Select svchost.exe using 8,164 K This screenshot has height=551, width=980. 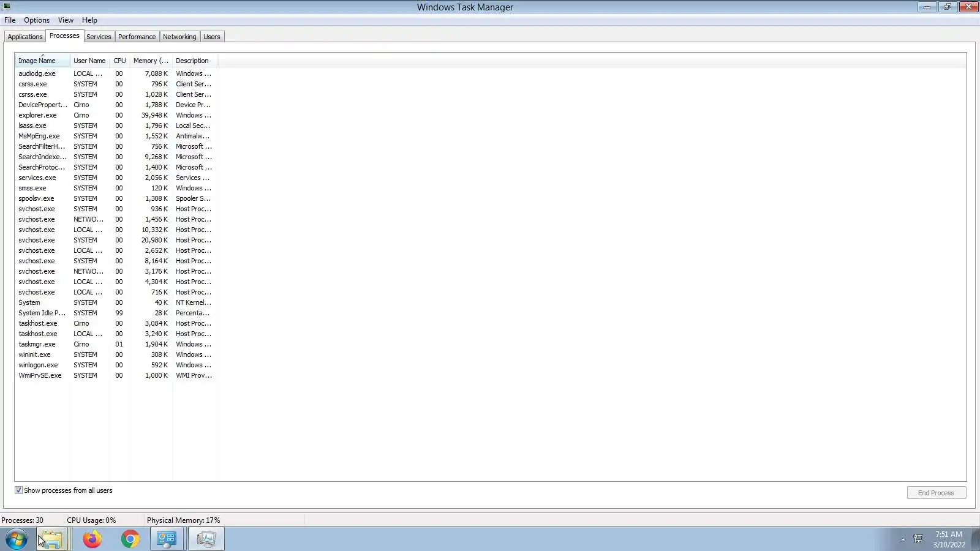pos(116,261)
